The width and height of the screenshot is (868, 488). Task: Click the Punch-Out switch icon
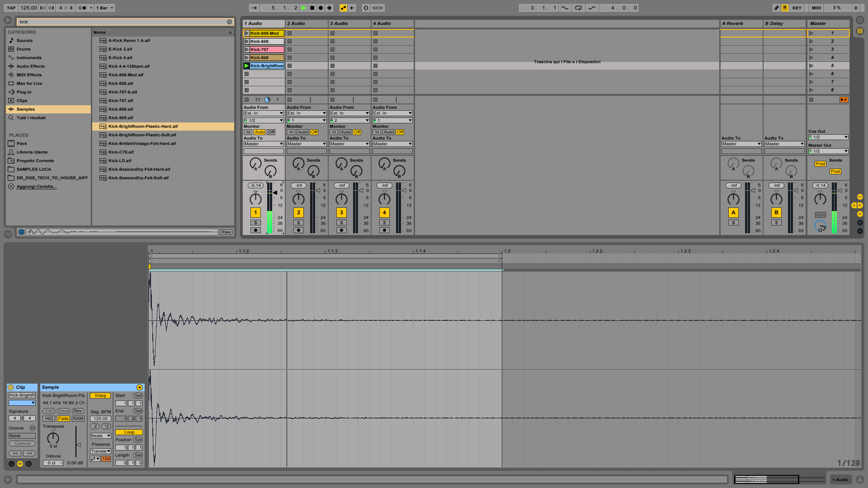point(592,8)
